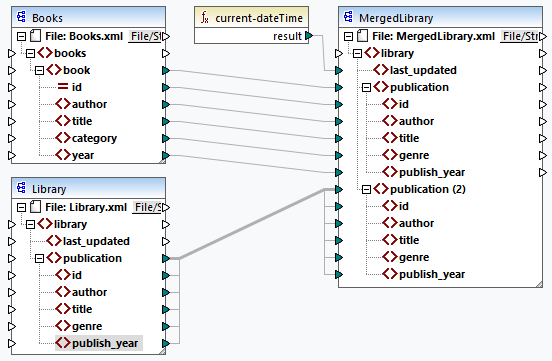The width and height of the screenshot is (552, 361).
Task: Click the Books component structure icon
Action: (x=21, y=17)
